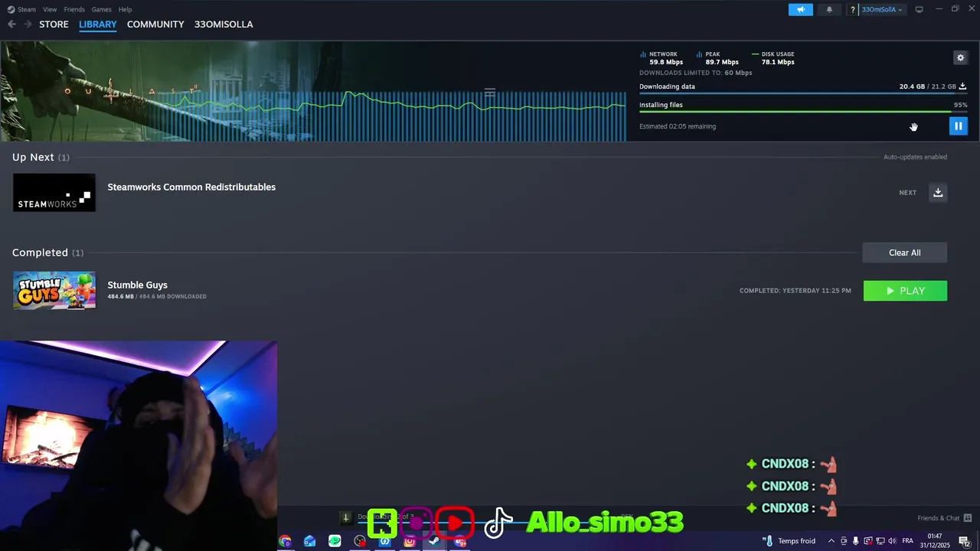Go forward with the right arrow
The width and height of the screenshot is (980, 551).
[x=28, y=24]
